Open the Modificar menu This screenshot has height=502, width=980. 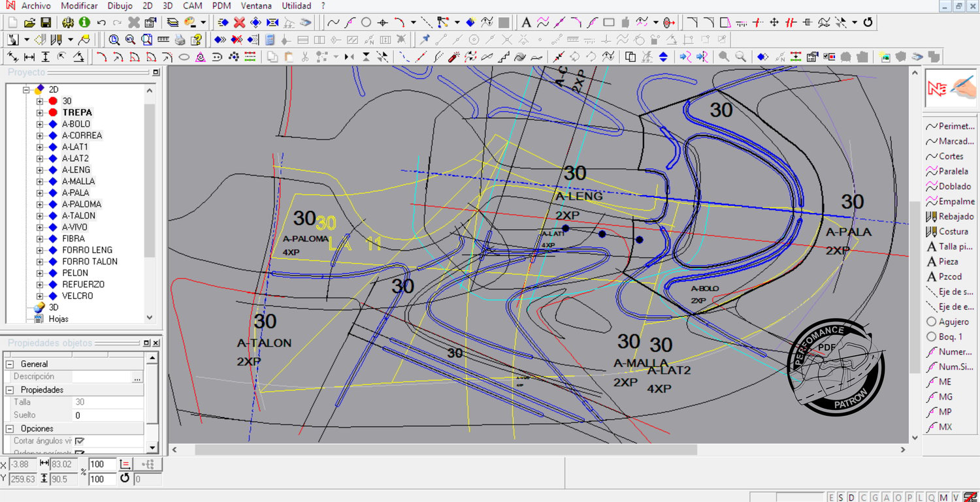pyautogui.click(x=79, y=6)
